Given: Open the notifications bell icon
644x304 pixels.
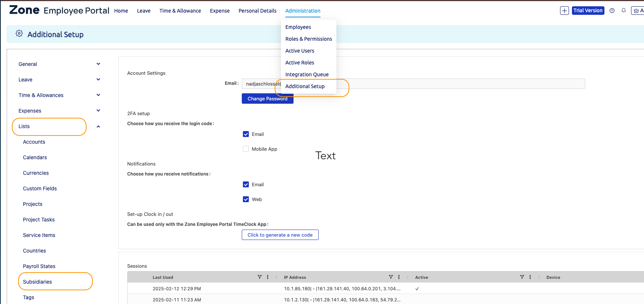Looking at the screenshot, I should point(624,11).
